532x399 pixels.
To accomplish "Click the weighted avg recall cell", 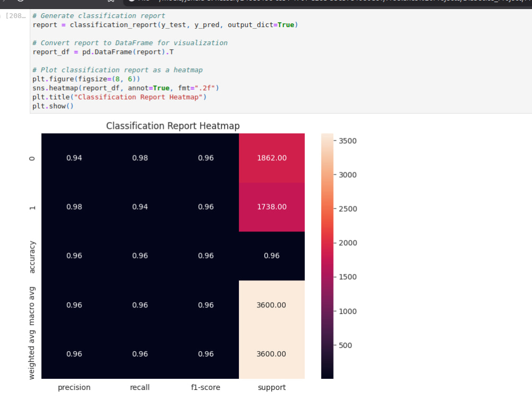I will tap(140, 354).
